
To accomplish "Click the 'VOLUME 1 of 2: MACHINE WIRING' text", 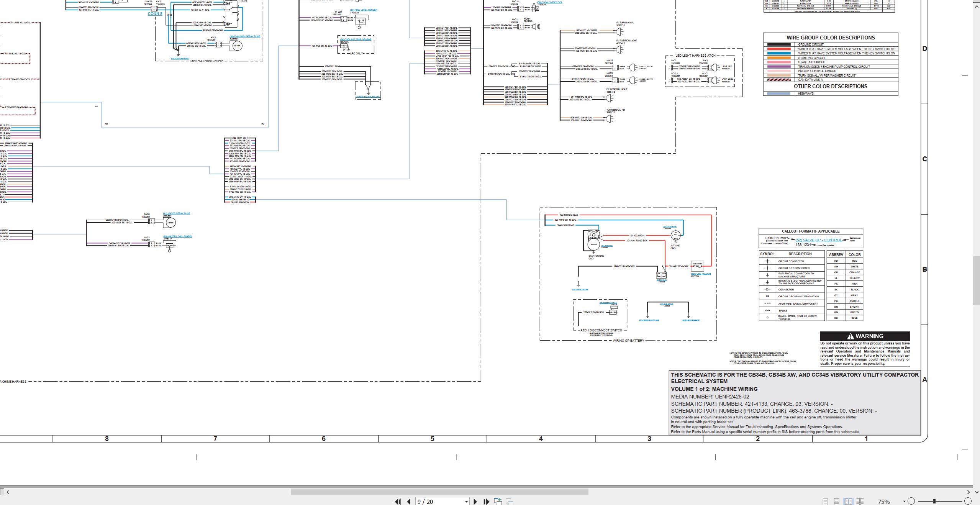I will tap(714, 389).
